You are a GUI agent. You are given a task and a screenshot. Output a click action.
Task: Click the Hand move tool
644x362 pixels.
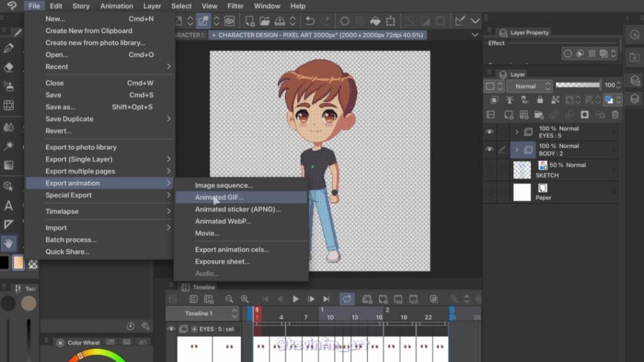(9, 243)
